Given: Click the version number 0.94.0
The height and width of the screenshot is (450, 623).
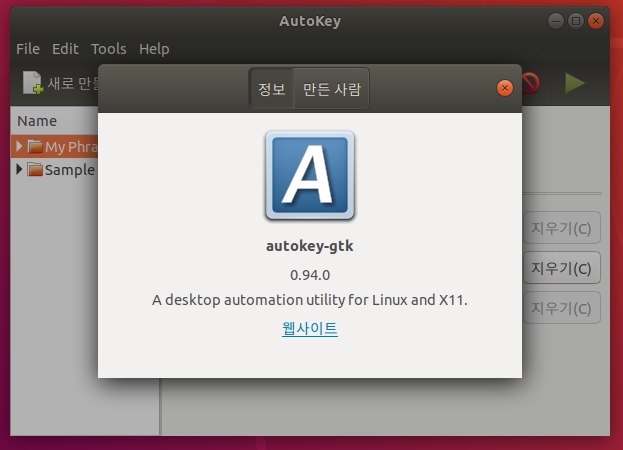Looking at the screenshot, I should (x=310, y=275).
